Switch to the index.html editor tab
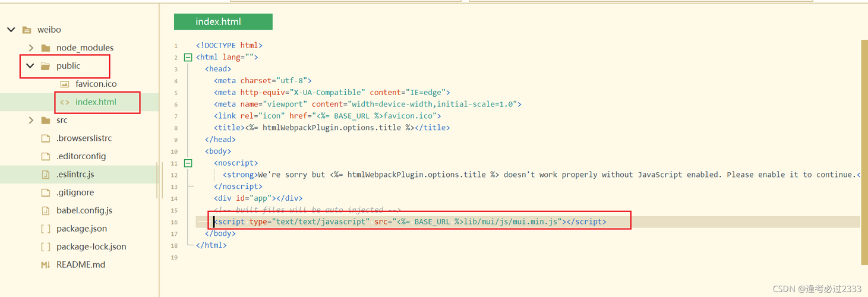Viewport: 868px width, 297px height. 223,22
